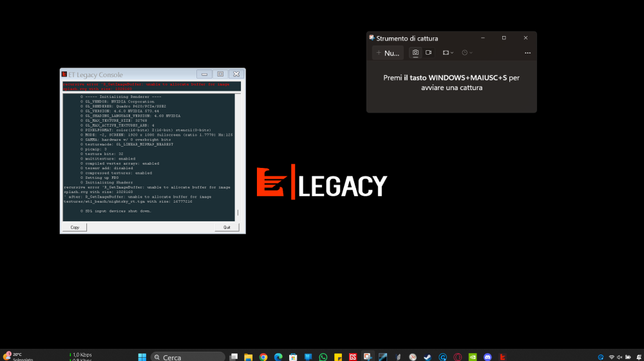Open the weather widget showing 20°C
Screen dimensions: 644x361
18,356
